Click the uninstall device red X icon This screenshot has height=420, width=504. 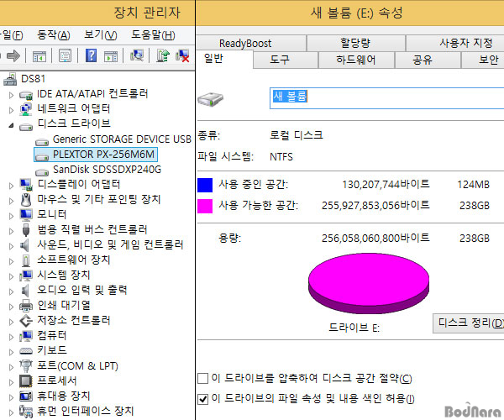click(182, 56)
